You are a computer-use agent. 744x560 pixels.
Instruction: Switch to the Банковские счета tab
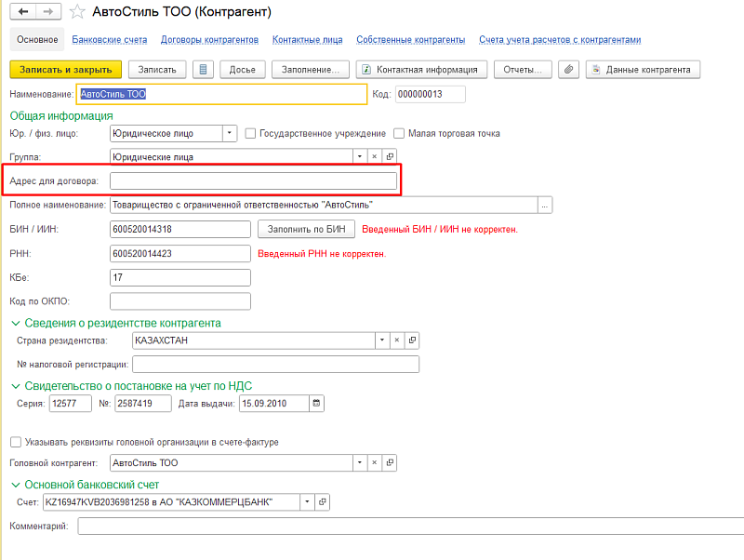[x=107, y=40]
